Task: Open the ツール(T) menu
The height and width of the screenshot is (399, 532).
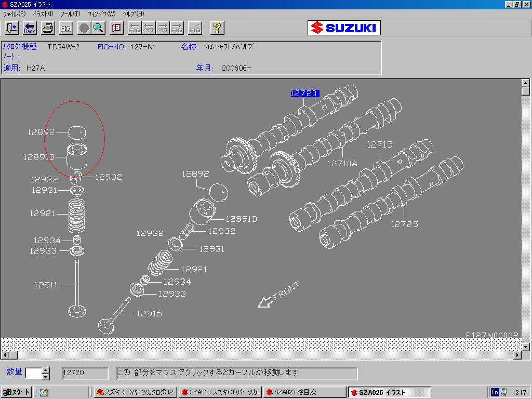Action: [x=70, y=14]
